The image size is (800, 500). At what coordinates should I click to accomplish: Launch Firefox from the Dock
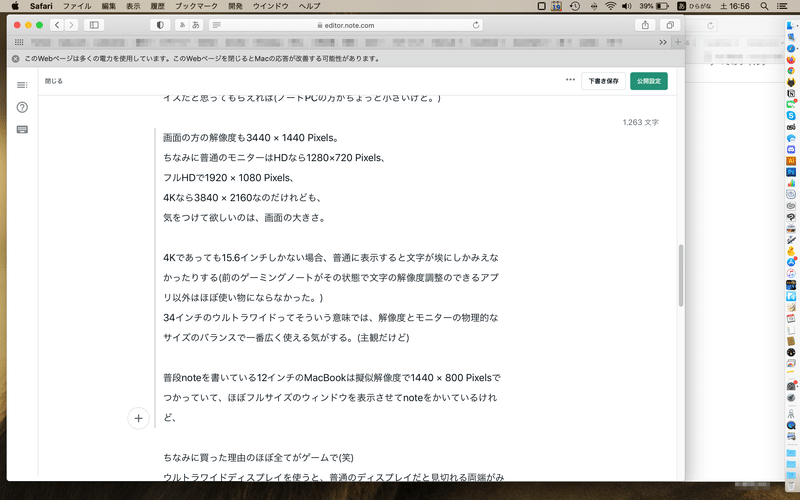pyautogui.click(x=791, y=60)
